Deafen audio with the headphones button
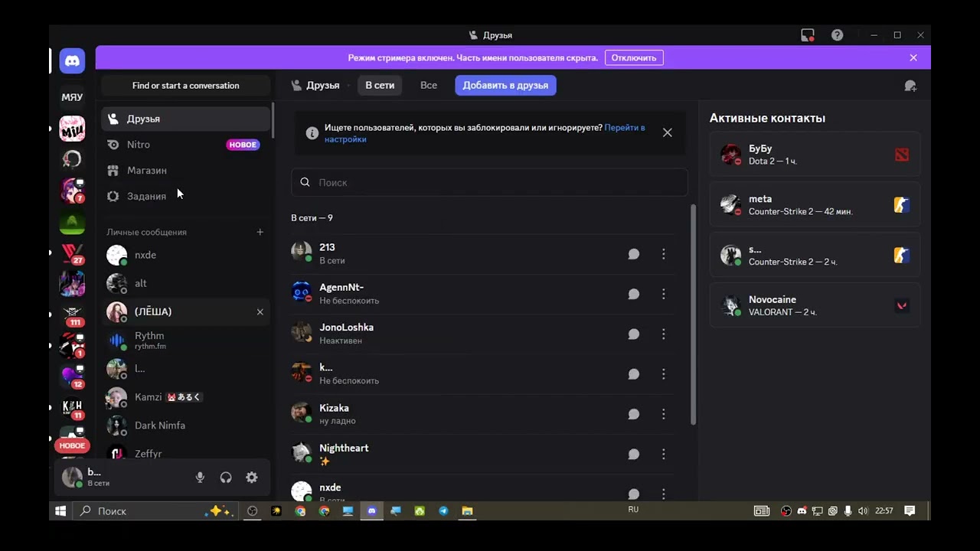 pyautogui.click(x=226, y=478)
